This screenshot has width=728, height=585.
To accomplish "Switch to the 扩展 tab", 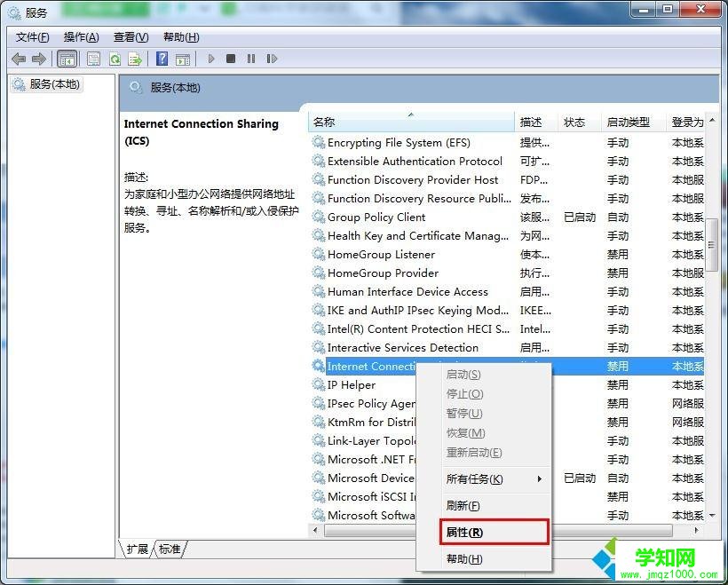I will coord(138,549).
